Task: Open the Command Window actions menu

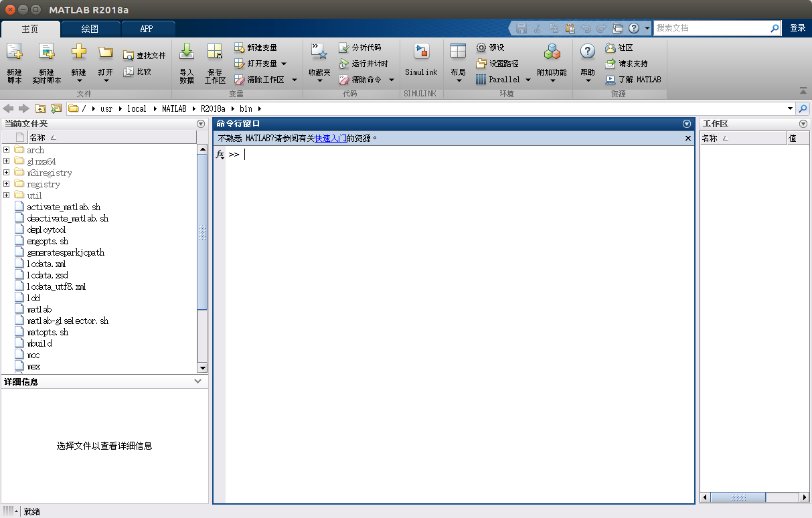Action: coord(686,124)
